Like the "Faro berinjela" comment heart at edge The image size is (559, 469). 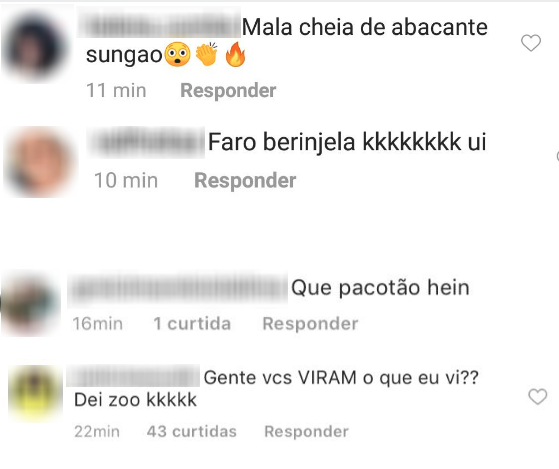coord(557,156)
